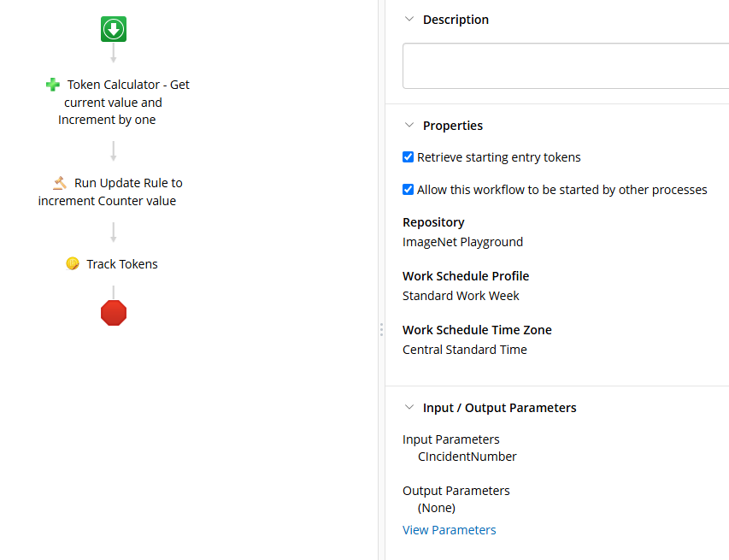Click inside the Description text box

(x=566, y=66)
